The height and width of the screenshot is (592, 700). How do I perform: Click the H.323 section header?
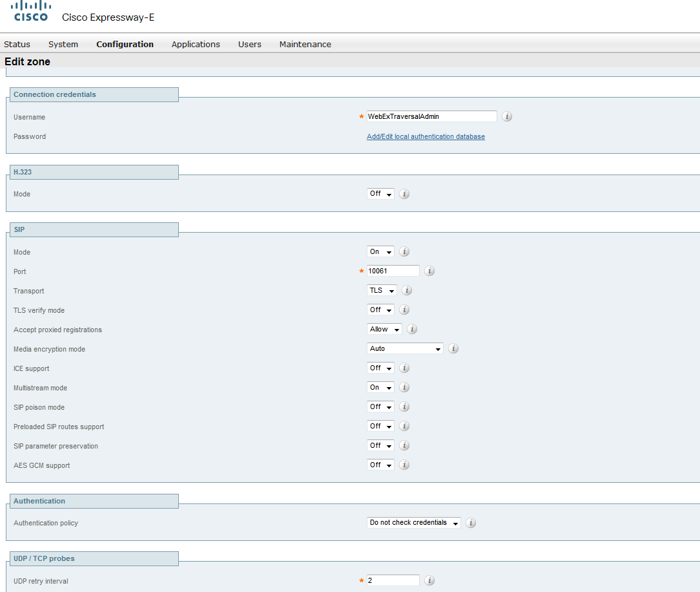[94, 172]
